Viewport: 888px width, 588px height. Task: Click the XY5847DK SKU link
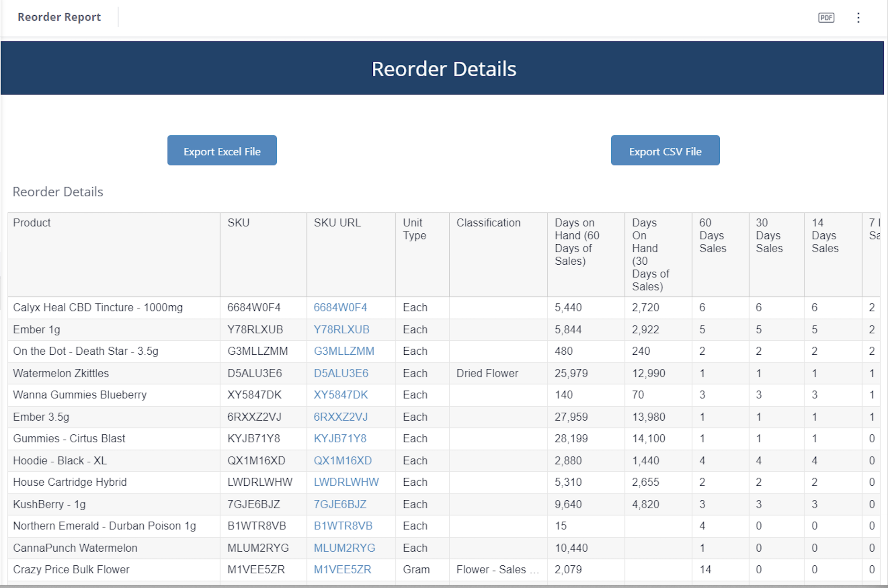(x=340, y=395)
